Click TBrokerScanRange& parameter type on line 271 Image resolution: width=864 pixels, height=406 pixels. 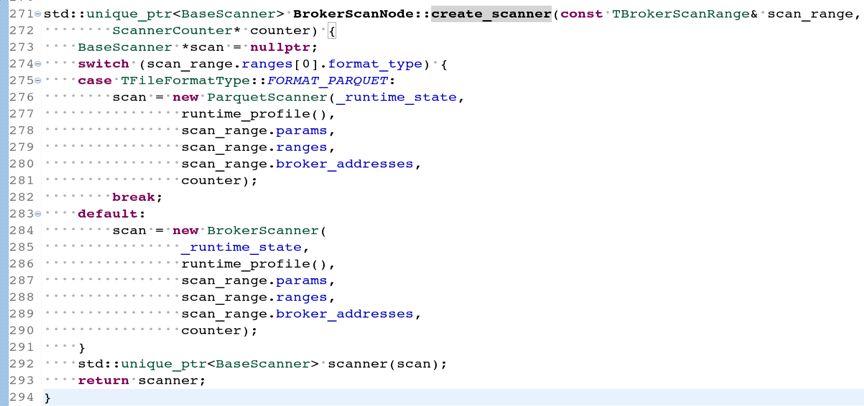click(685, 14)
